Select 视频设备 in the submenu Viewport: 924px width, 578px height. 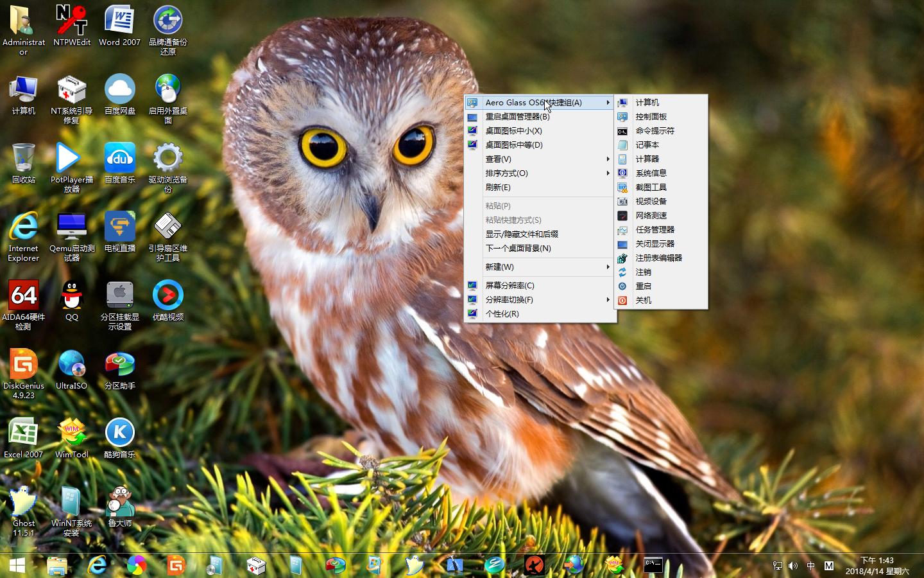pyautogui.click(x=661, y=201)
